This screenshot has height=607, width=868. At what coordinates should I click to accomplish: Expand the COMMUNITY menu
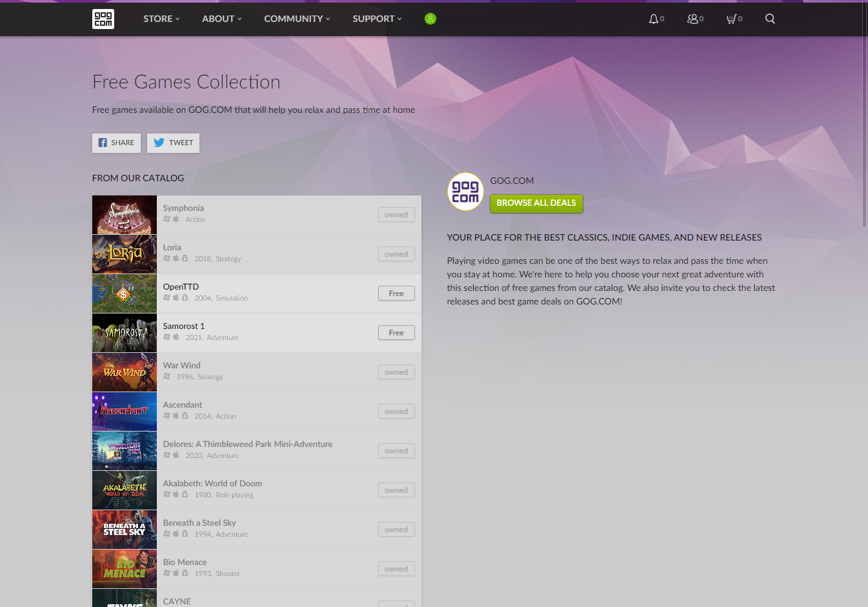(x=297, y=19)
